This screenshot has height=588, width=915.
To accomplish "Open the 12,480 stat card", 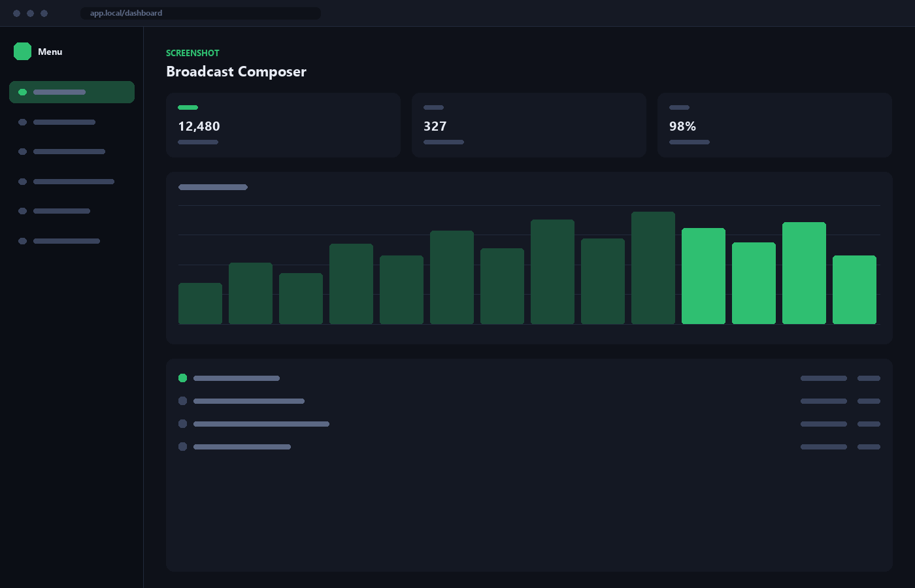I will tap(283, 125).
